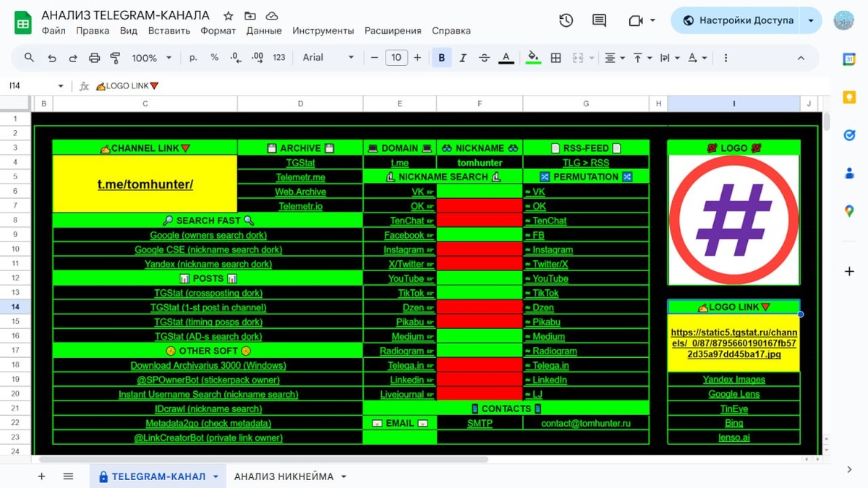
Task: Open version history clock icon
Action: click(566, 20)
